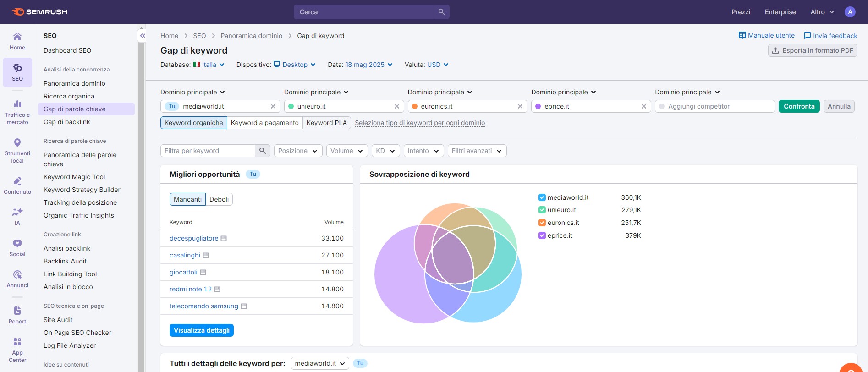Remove unieuro.it domain with X
This screenshot has height=372, width=868.
tap(397, 106)
